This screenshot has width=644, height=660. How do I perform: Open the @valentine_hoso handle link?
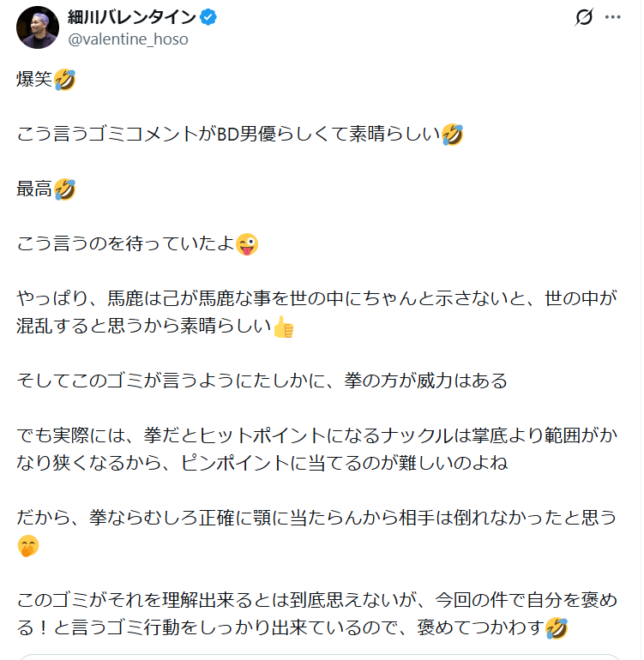(x=128, y=39)
